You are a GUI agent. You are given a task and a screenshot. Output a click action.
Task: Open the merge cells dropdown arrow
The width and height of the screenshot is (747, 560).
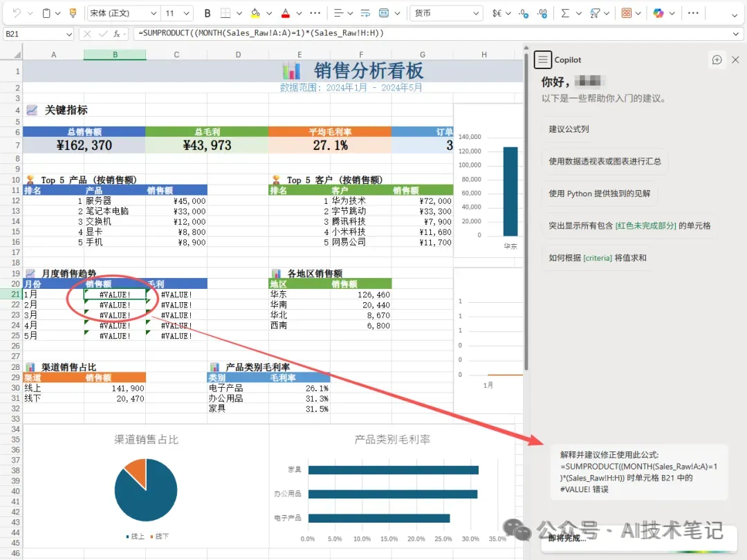pos(397,13)
